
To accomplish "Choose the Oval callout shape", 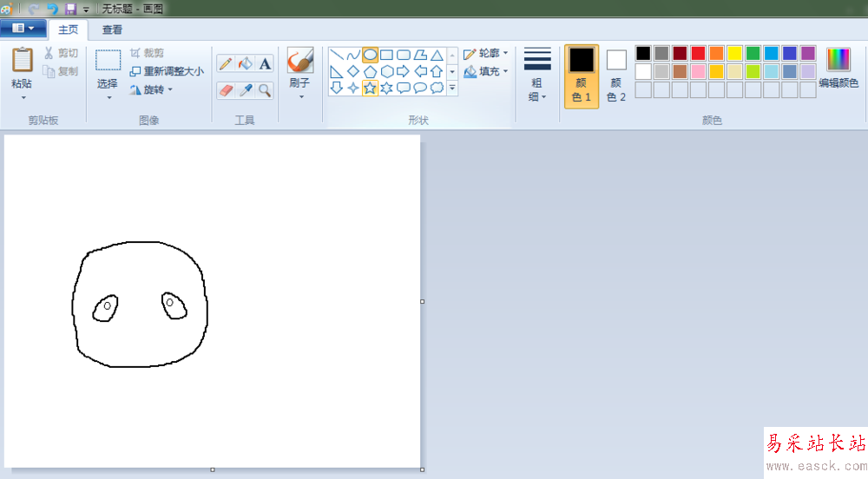I will pos(420,88).
